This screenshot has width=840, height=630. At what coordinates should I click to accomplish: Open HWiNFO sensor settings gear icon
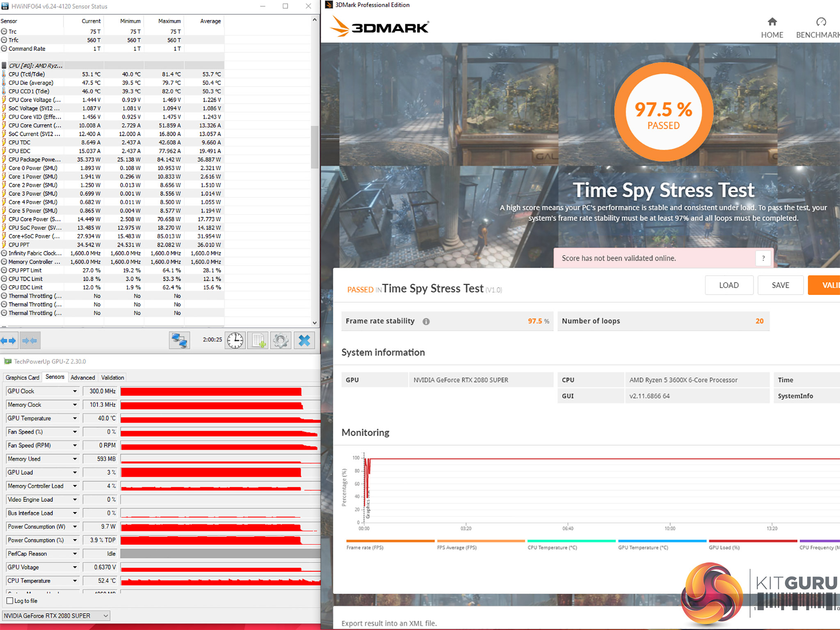[281, 340]
